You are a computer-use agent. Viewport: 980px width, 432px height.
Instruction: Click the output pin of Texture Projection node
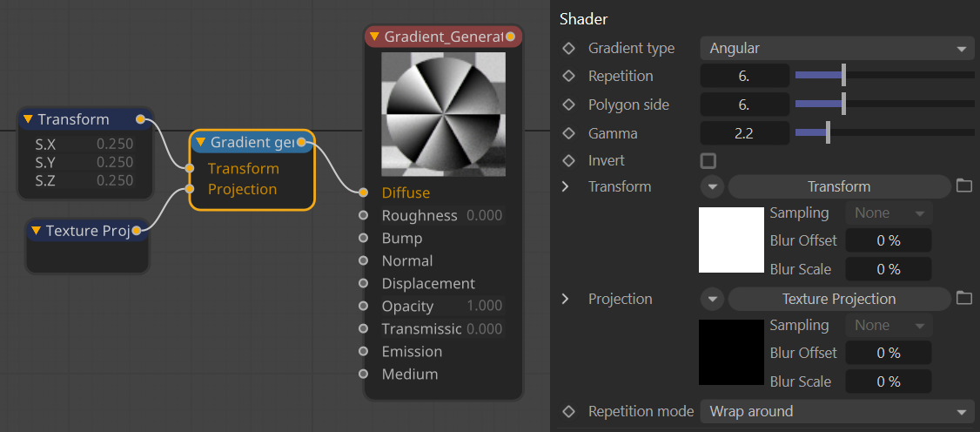[x=137, y=230]
